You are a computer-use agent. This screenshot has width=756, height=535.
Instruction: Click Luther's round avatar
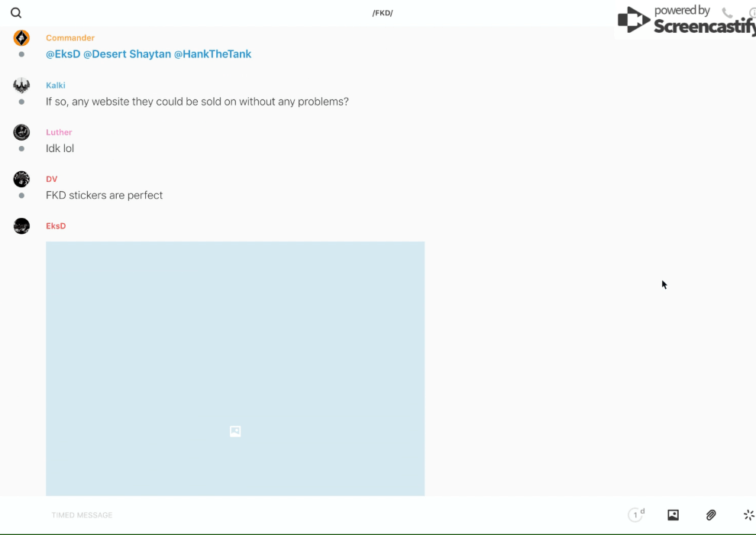tap(21, 132)
